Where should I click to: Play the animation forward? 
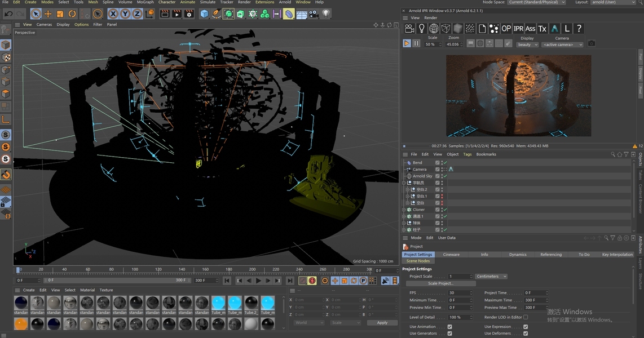coord(258,281)
